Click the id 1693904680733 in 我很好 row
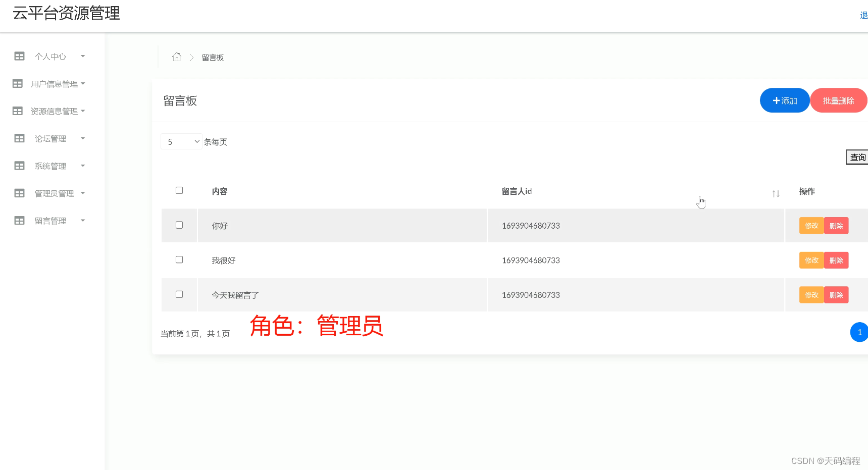 (531, 260)
